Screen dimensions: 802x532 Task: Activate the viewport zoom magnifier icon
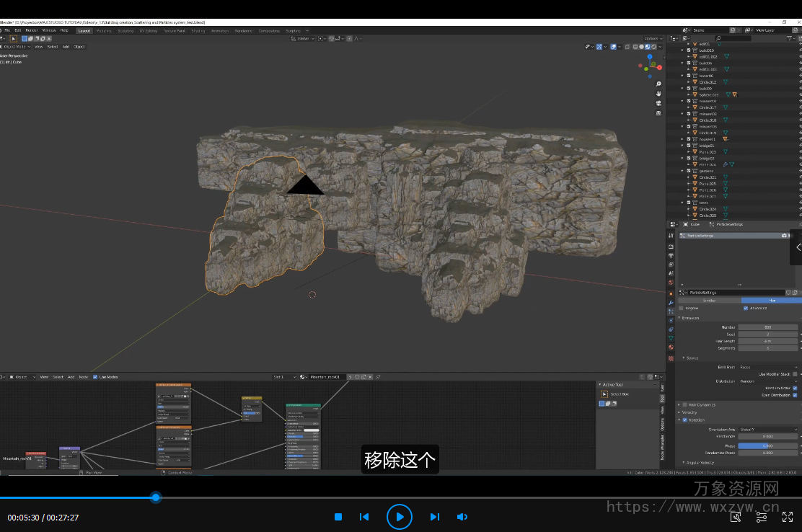pos(658,84)
